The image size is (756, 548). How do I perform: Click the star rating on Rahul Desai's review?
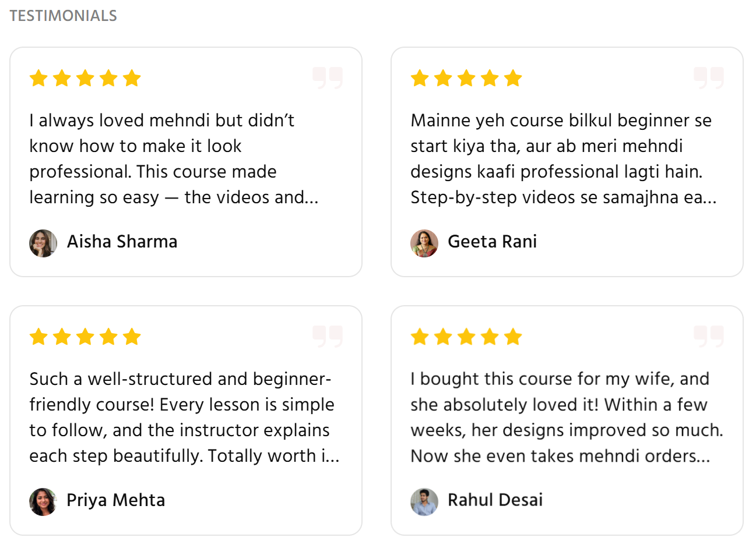click(x=466, y=337)
